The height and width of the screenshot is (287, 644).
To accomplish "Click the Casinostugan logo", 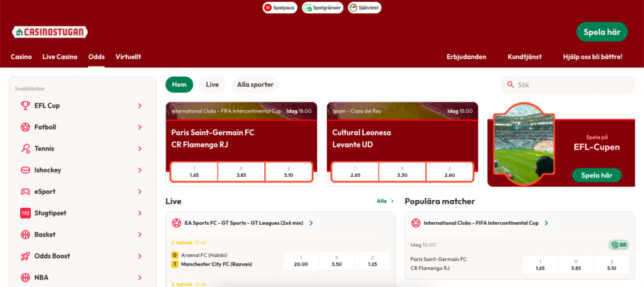I will (x=50, y=32).
